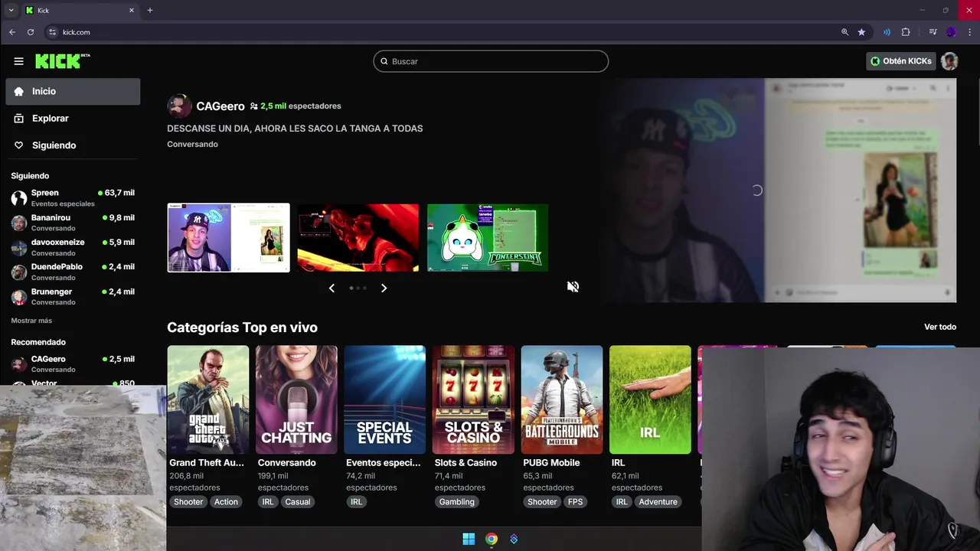Open a new browser tab
Image resolution: width=980 pixels, height=551 pixels.
click(x=150, y=10)
